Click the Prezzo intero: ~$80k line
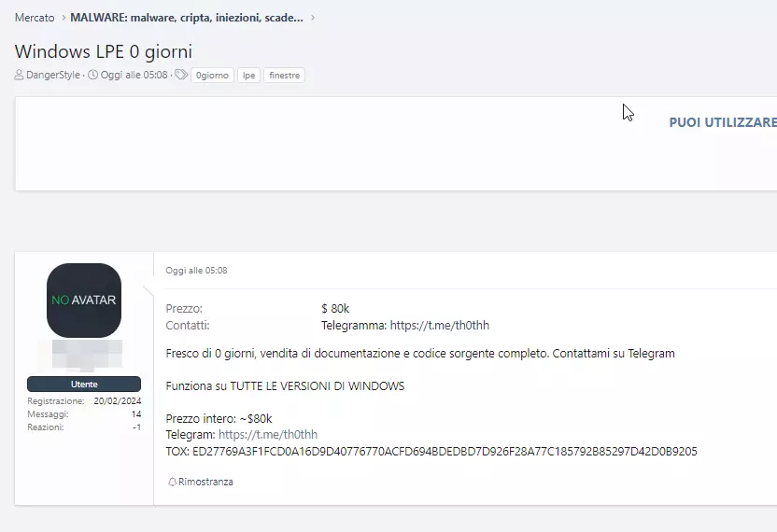Image resolution: width=777 pixels, height=532 pixels. click(219, 418)
